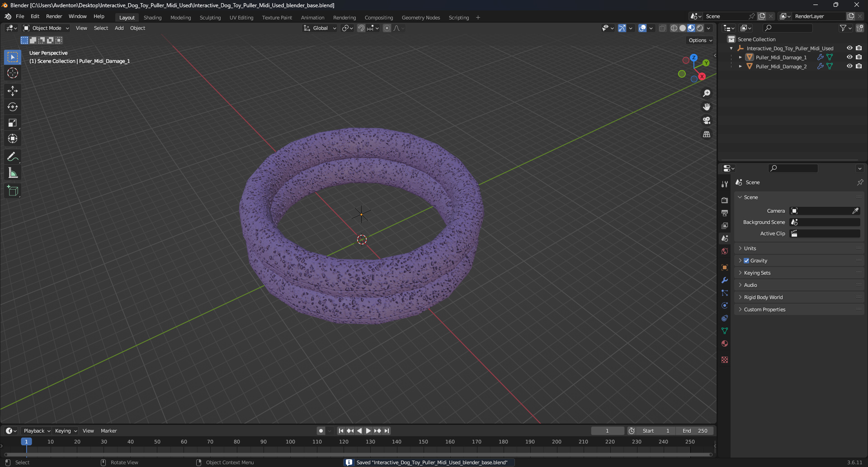Open the Tool properties tab
The width and height of the screenshot is (868, 467).
[x=725, y=184]
